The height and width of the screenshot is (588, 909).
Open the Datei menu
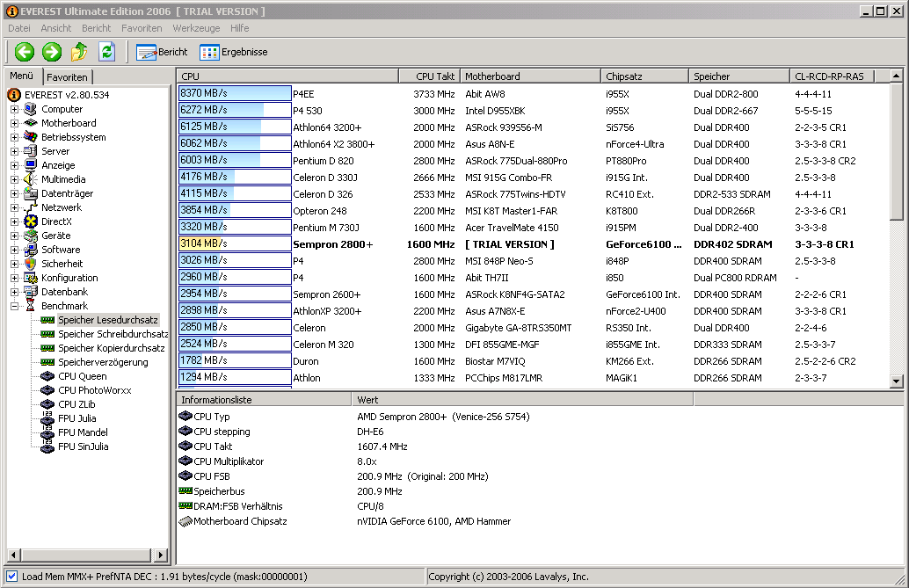[x=19, y=28]
